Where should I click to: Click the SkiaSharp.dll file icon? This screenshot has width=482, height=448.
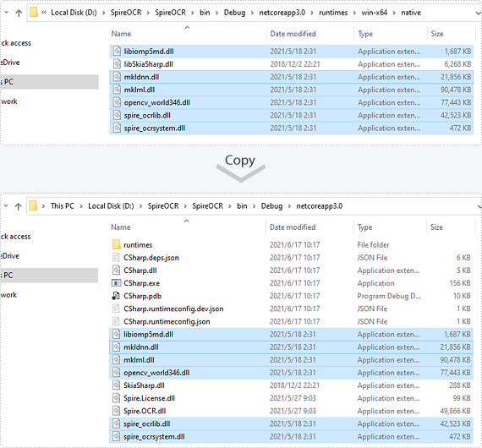coord(116,385)
